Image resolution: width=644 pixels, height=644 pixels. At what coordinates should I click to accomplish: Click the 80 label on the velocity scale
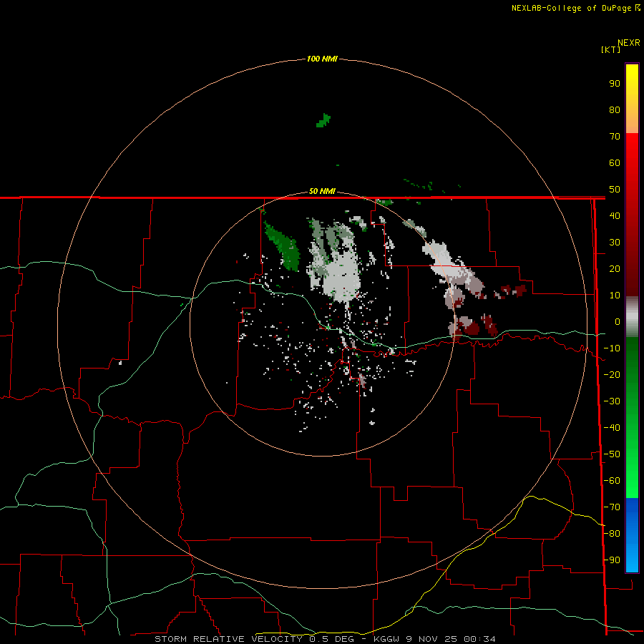tap(615, 109)
